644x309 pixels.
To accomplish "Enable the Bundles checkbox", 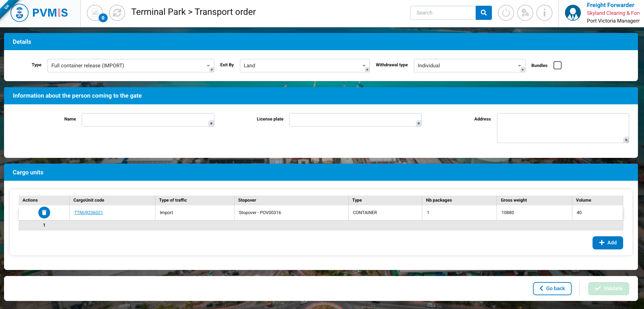I will click(x=557, y=65).
